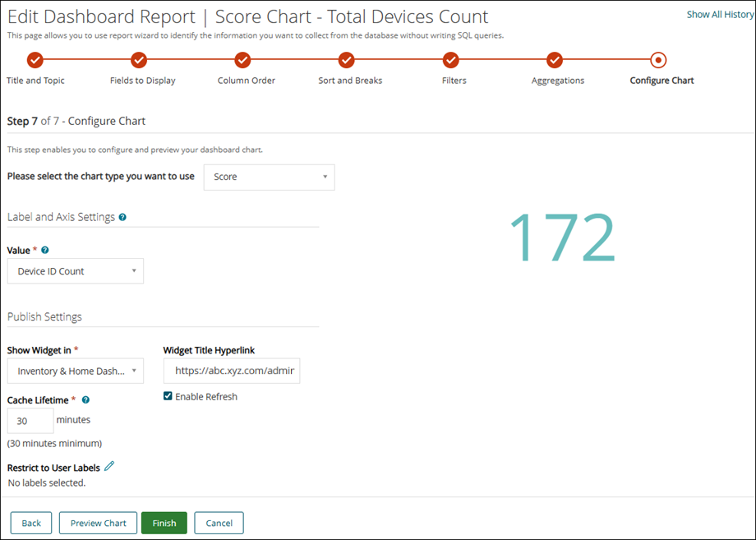The image size is (756, 540).
Task: Edit Restrict to User Labels with pencil icon
Action: coord(109,466)
